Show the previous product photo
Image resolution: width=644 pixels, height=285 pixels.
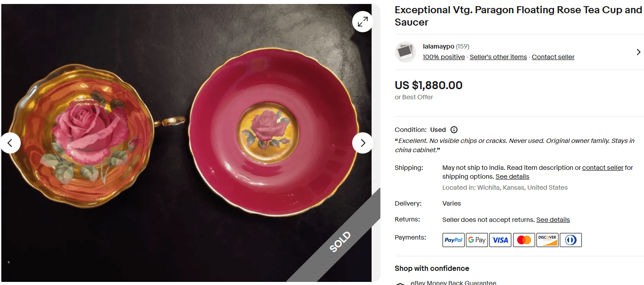click(11, 142)
